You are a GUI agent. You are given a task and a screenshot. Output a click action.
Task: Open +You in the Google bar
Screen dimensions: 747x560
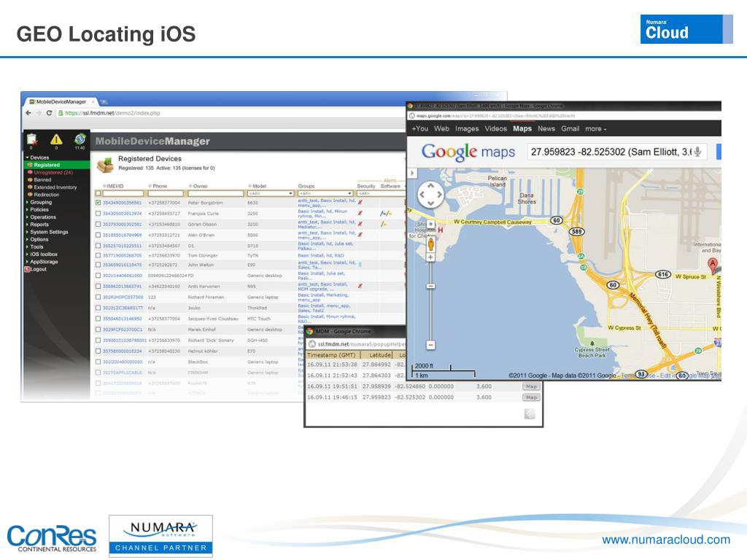tap(420, 128)
